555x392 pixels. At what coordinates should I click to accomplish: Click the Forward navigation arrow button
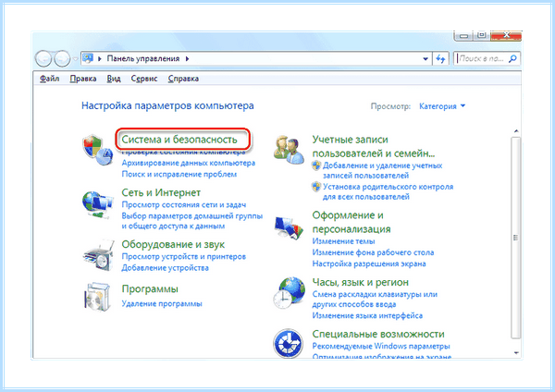click(62, 58)
